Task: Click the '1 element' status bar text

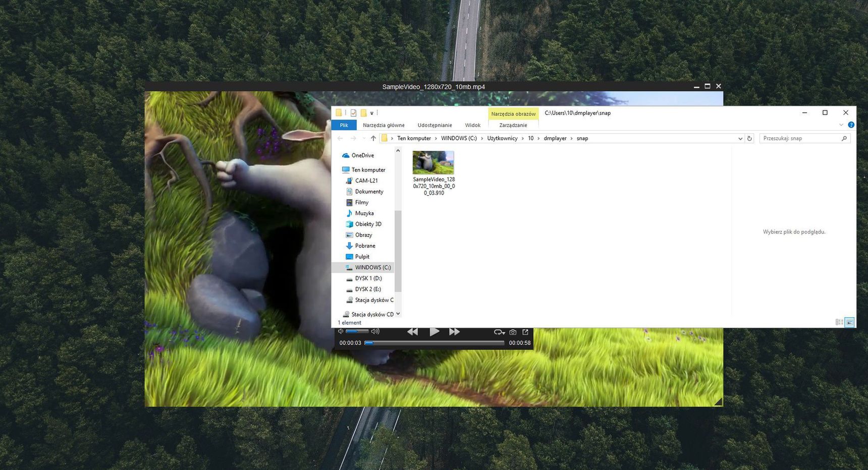Action: tap(350, 323)
